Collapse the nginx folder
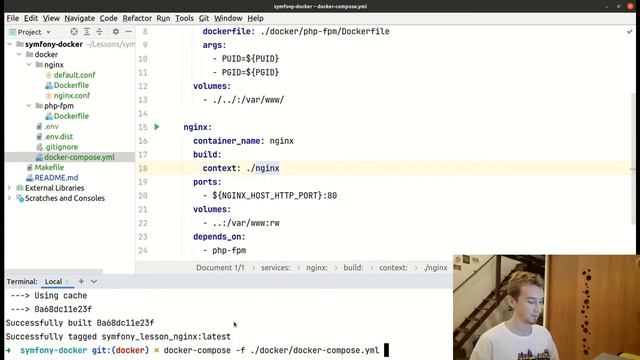Viewport: 640px width, 360px height. click(x=29, y=64)
